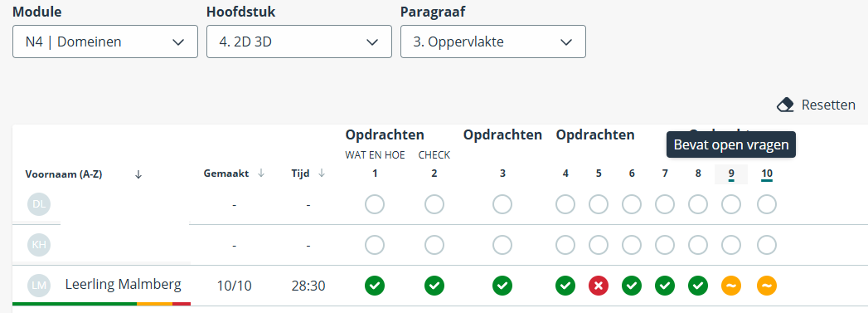868x313 pixels.
Task: Select DL's empty circle for opdracht 1
Action: (375, 204)
